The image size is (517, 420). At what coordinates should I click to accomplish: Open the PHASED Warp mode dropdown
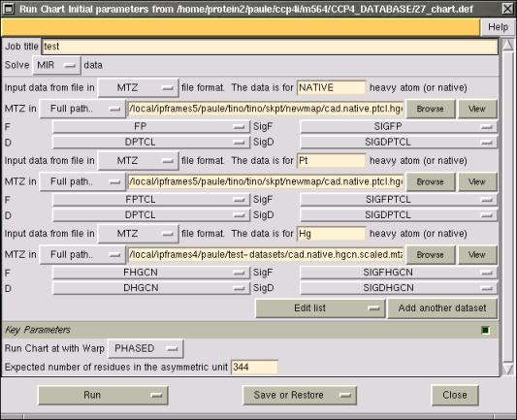145,349
